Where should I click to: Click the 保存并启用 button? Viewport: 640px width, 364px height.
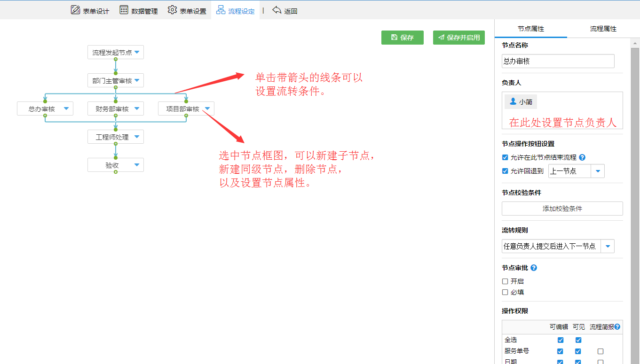[458, 38]
